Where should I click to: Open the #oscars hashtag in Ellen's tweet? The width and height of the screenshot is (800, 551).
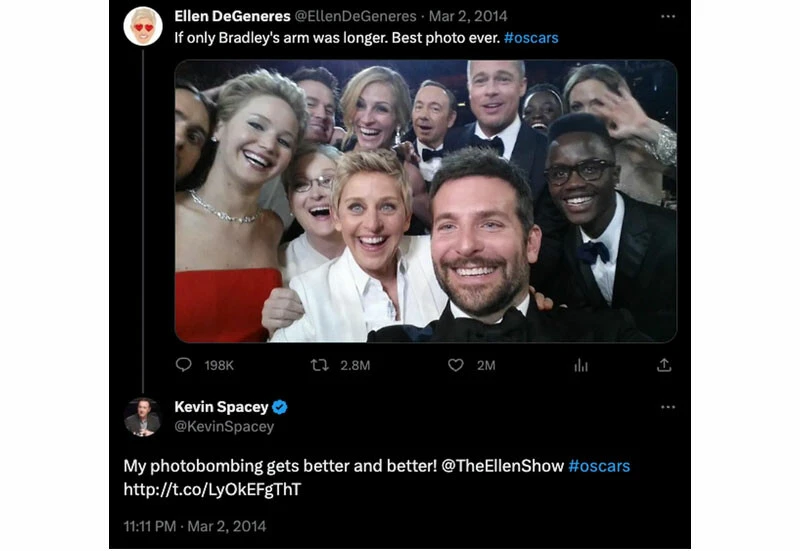(531, 38)
